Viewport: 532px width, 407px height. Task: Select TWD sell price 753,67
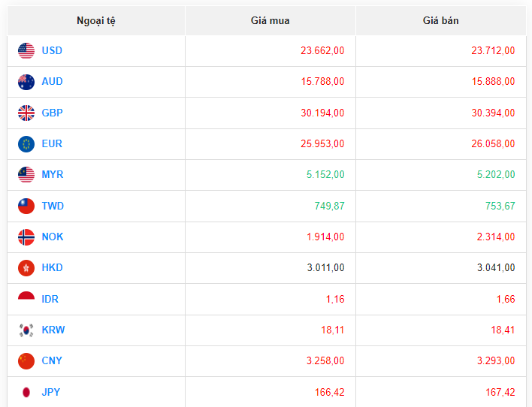click(x=500, y=206)
